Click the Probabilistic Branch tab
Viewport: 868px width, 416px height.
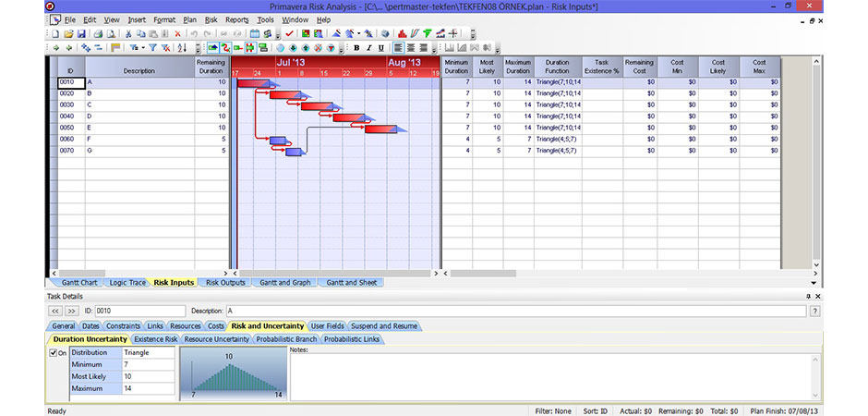(285, 339)
